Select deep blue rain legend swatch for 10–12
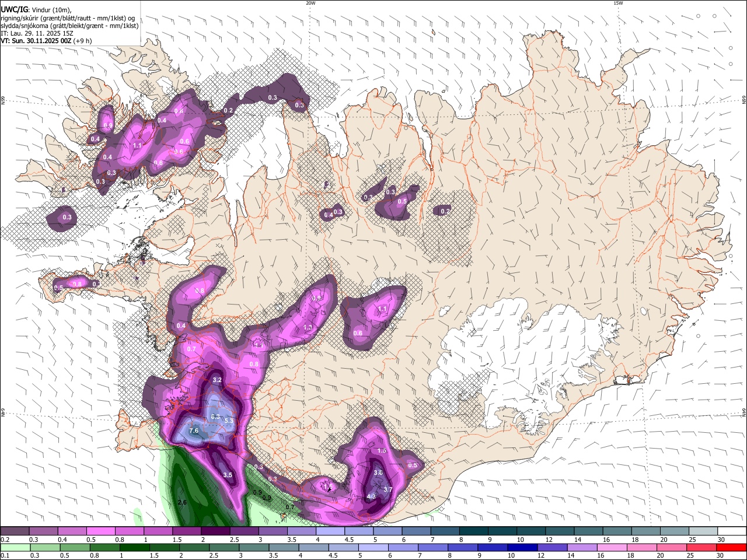This screenshot has width=747, height=560. 523,548
